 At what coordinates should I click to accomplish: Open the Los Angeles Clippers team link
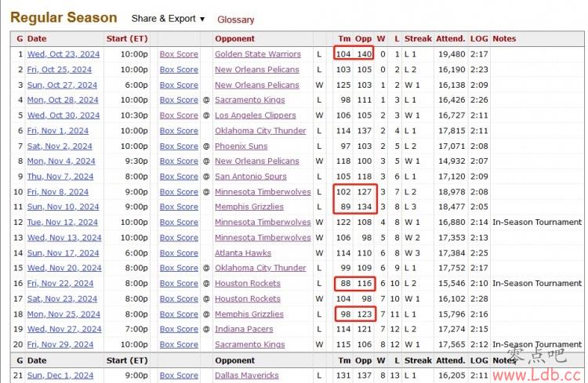tap(256, 115)
